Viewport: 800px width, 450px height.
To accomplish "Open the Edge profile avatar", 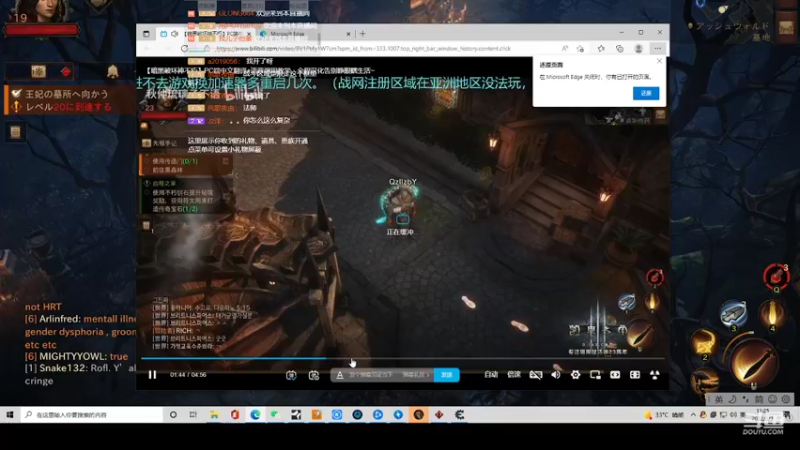I will point(638,48).
